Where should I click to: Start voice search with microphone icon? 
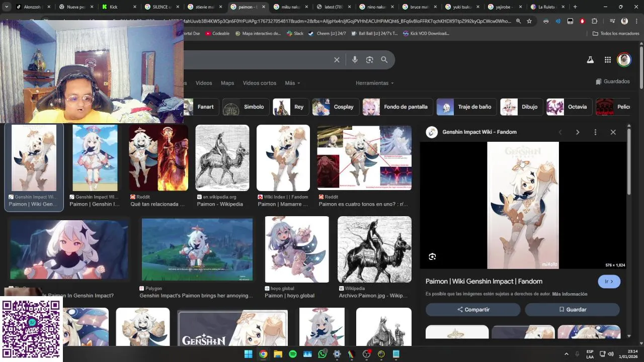coord(355,60)
